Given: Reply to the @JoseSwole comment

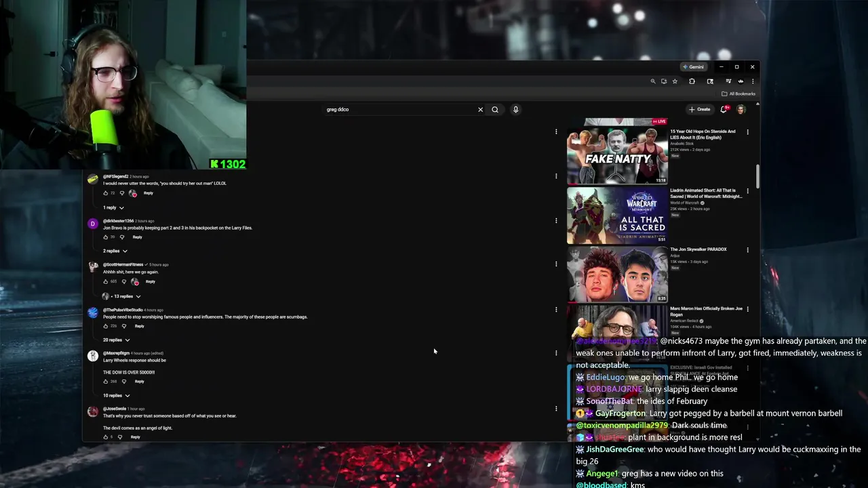Looking at the screenshot, I should pyautogui.click(x=135, y=437).
